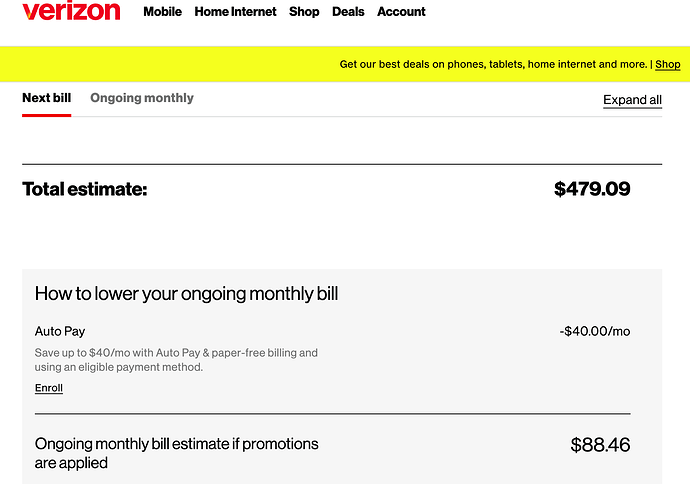Select the Next bill tab
The image size is (690, 497).
point(46,98)
